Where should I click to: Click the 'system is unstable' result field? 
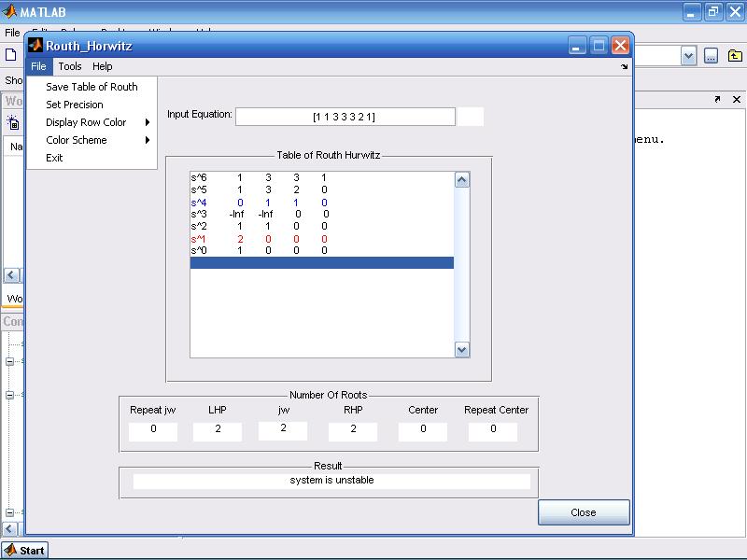(x=331, y=481)
